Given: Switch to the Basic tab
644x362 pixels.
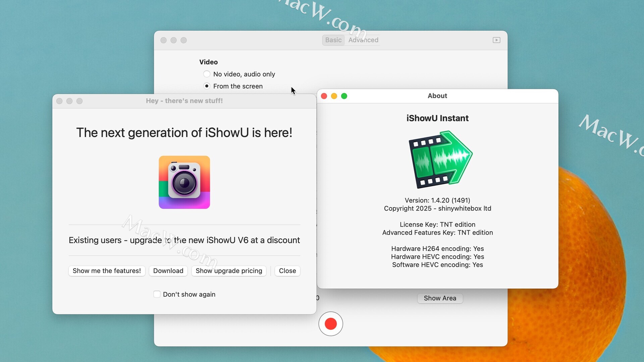Looking at the screenshot, I should [x=333, y=40].
